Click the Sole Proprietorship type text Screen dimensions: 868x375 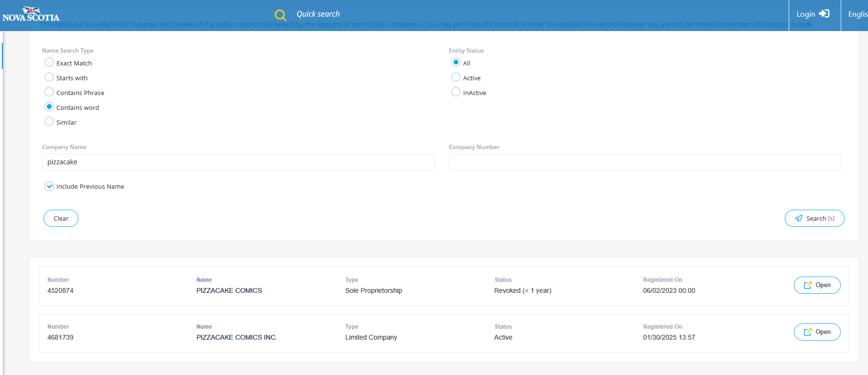point(374,290)
